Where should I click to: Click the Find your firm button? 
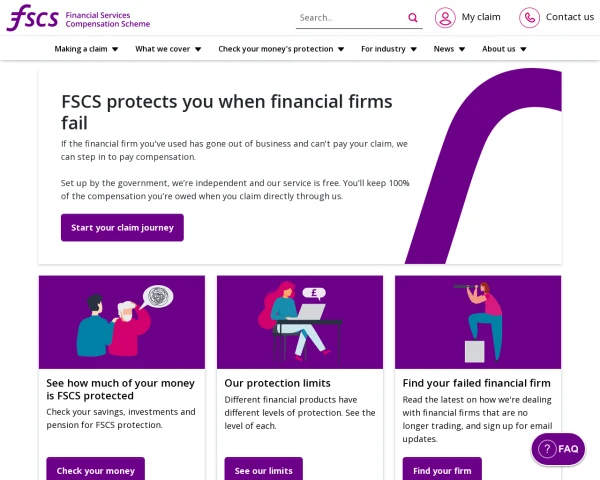coord(442,470)
